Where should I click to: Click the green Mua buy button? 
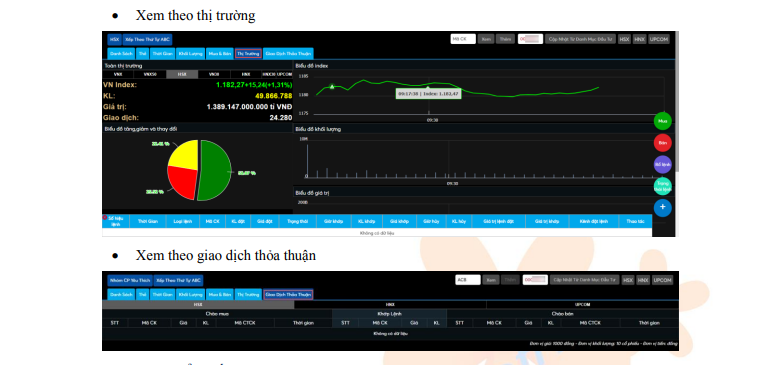[x=662, y=121]
